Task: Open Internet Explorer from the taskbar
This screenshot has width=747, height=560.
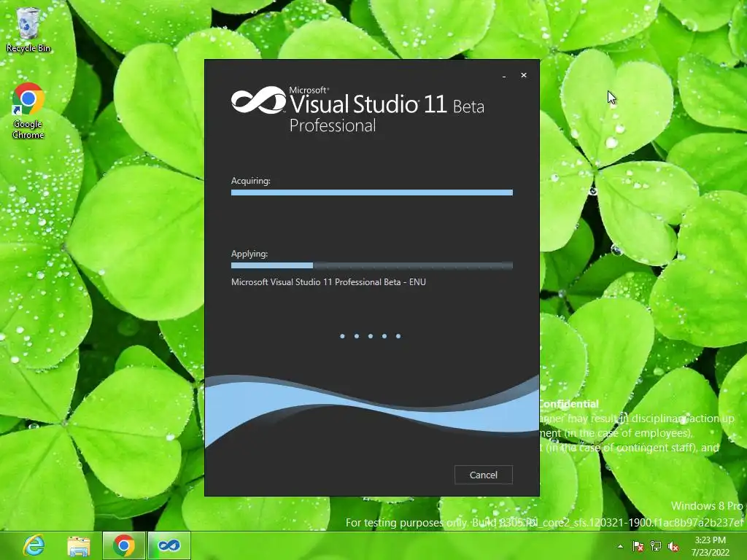Action: [x=34, y=545]
